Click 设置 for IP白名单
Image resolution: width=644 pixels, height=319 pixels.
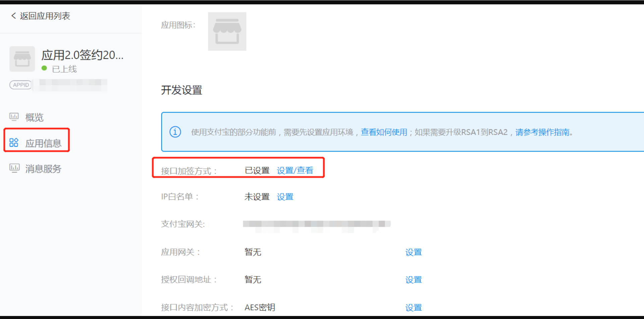285,197
